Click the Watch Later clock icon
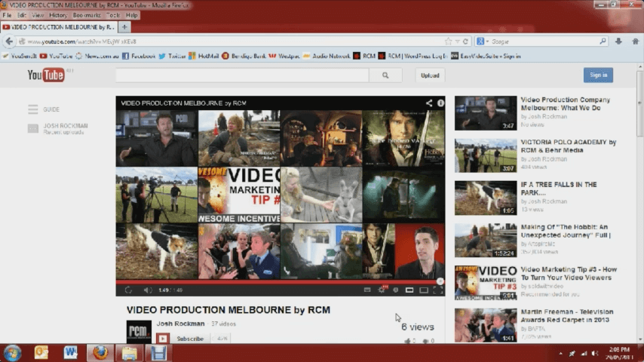The width and height of the screenshot is (644, 362). click(395, 290)
